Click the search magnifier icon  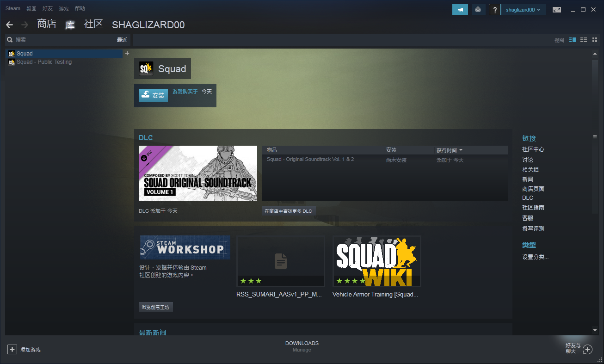(9, 40)
